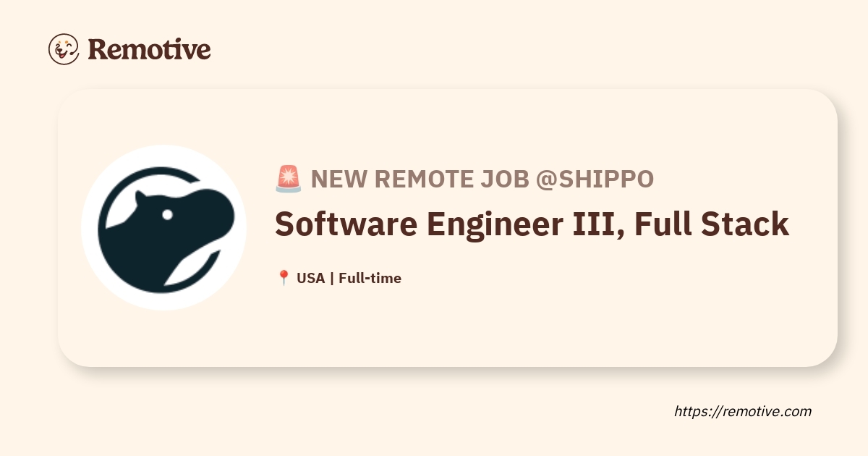Click the red siren emoji
This screenshot has width=868, height=456.
[289, 179]
